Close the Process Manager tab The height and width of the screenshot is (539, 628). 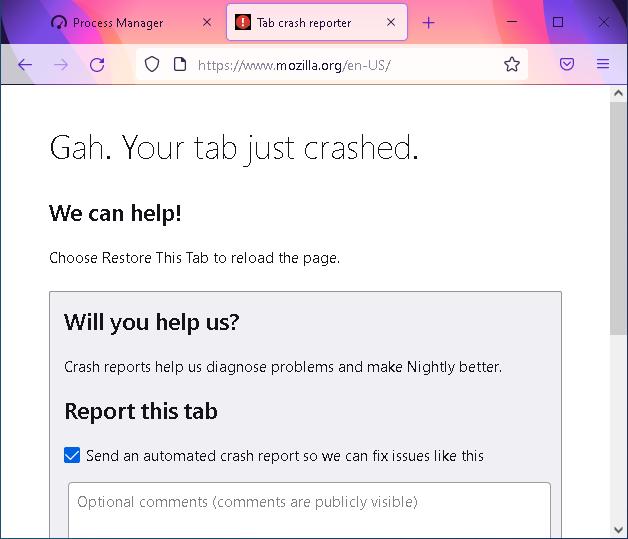pyautogui.click(x=207, y=22)
